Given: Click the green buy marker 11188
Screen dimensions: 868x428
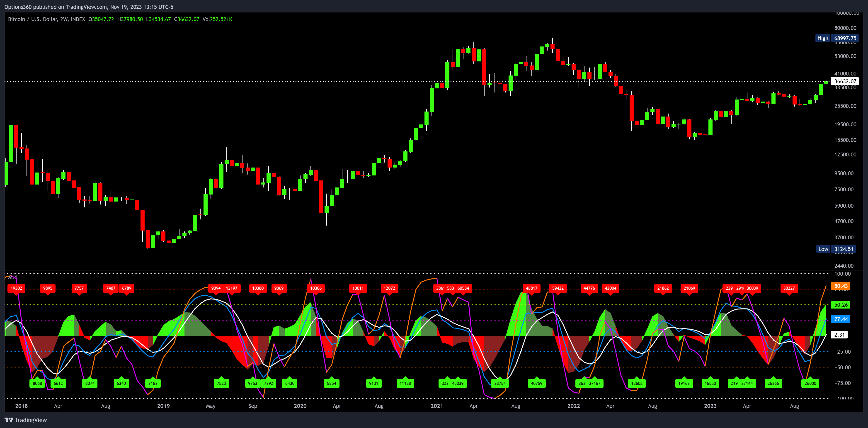Looking at the screenshot, I should (405, 383).
